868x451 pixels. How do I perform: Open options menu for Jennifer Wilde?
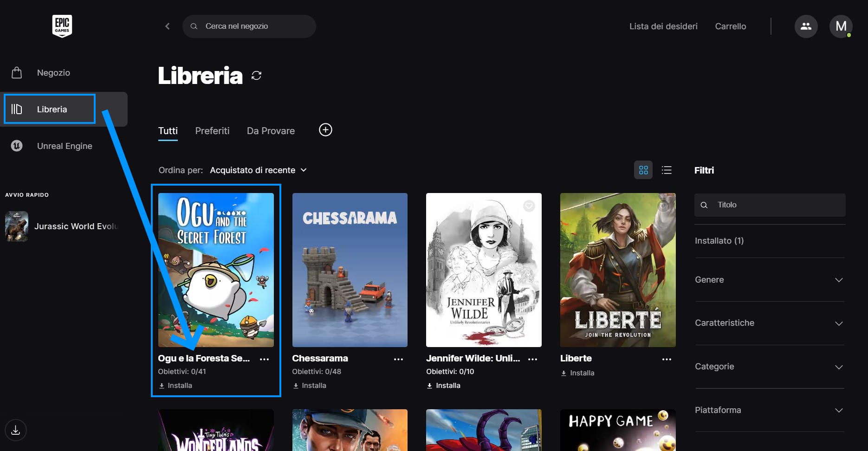pyautogui.click(x=532, y=359)
